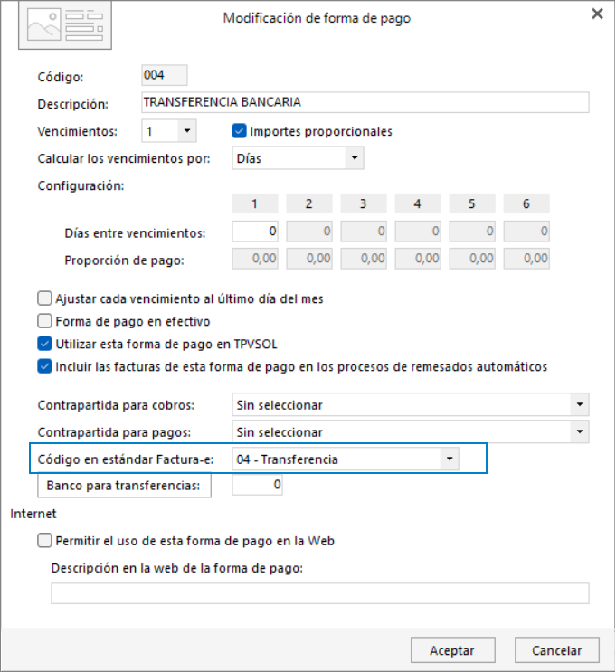Expand the Contrapartida para pagos dropdown
Screen dimensions: 616x672
[580, 431]
